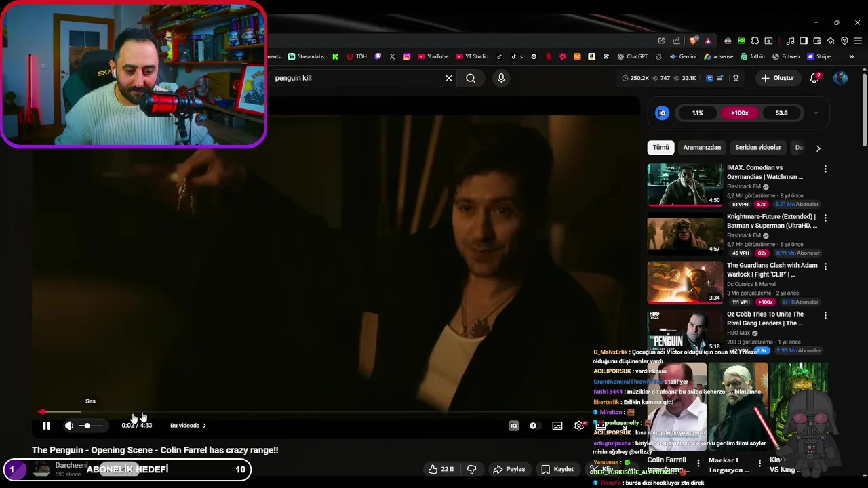Open the X (Twitter) bookmark icon

[x=392, y=56]
